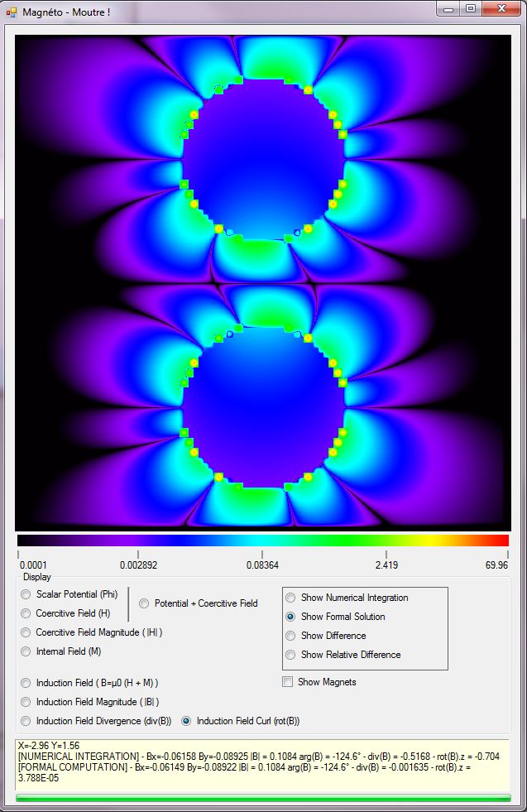Select Coercive Field Magnitude option
Screen dimensions: 527x812
point(26,632)
